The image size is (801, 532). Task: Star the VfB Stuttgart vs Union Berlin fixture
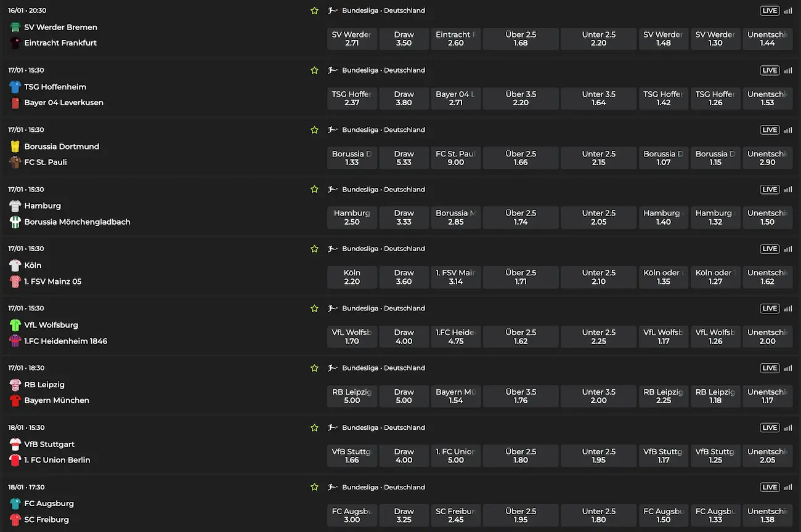pyautogui.click(x=314, y=427)
